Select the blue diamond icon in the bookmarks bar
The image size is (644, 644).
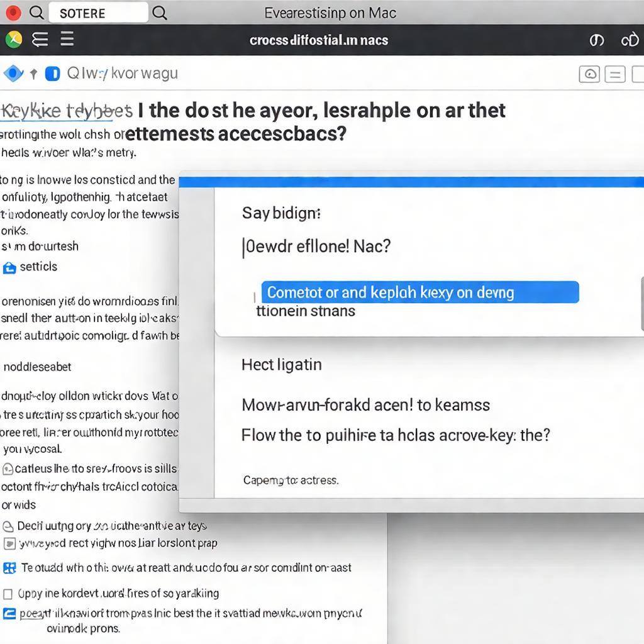point(13,73)
